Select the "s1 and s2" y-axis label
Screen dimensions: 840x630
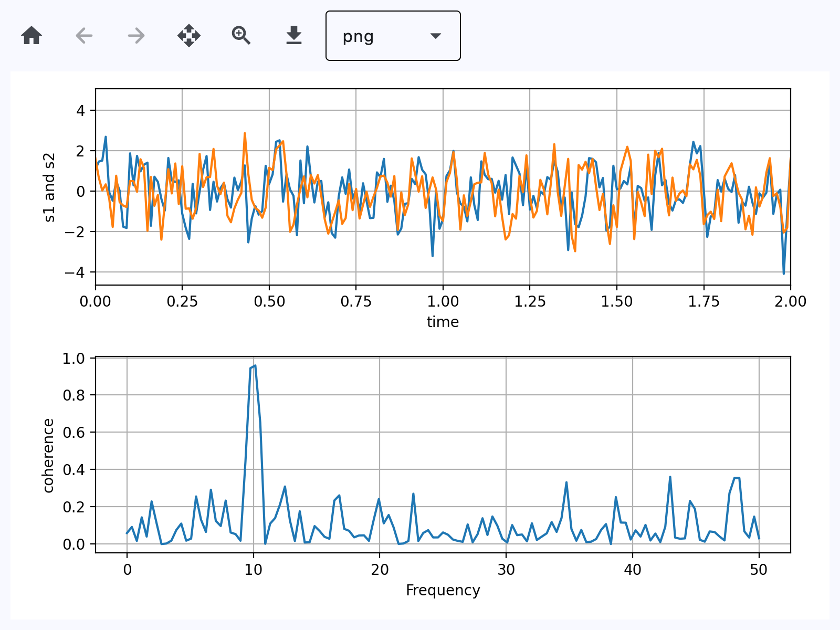[x=49, y=187]
